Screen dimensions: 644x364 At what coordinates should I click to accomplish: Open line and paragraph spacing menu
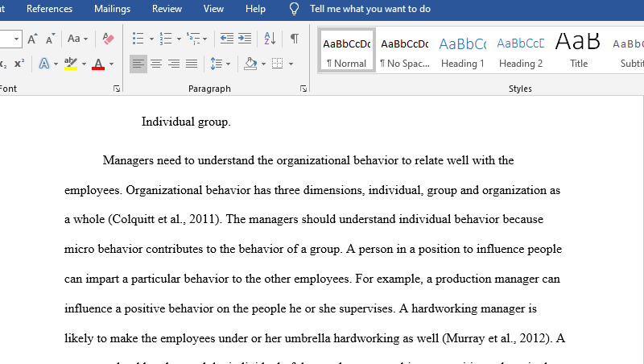(220, 64)
